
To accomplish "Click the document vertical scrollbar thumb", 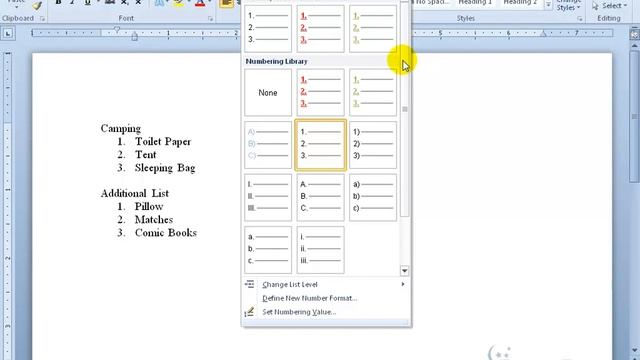I will coord(635,116).
